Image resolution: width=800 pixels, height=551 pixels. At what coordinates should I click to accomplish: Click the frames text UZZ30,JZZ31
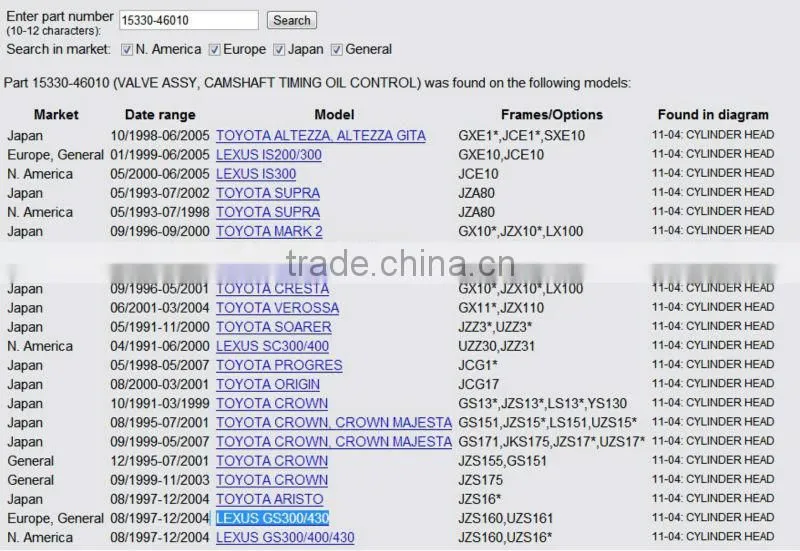coord(496,346)
